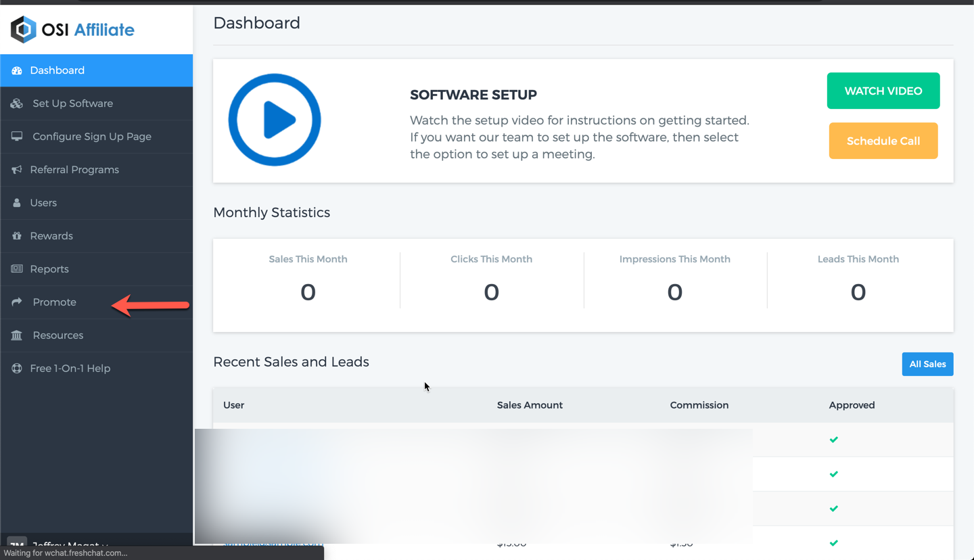Click the Sales This Month statistic label
The width and height of the screenshot is (974, 560).
coord(308,259)
